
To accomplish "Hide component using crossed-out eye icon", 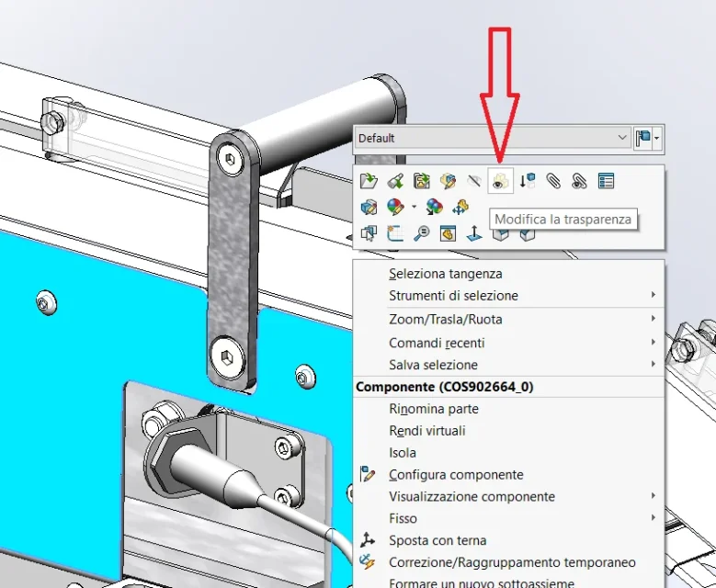I will [x=474, y=181].
